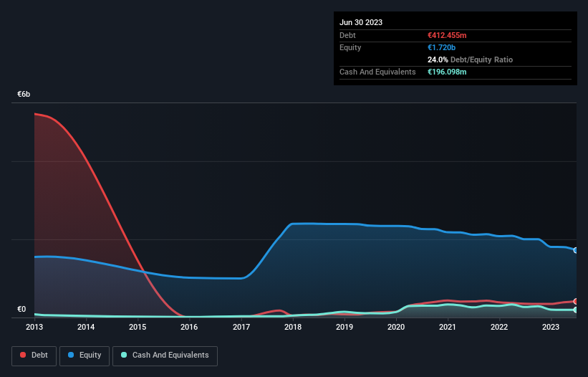This screenshot has width=588, height=377.
Task: Click the red Debt endpoint marker
Action: pyautogui.click(x=576, y=301)
